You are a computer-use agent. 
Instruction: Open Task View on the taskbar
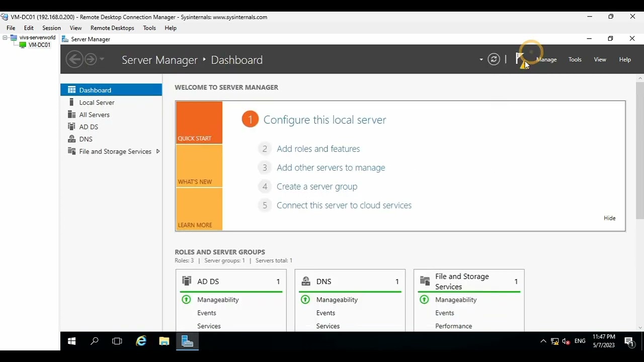point(117,341)
